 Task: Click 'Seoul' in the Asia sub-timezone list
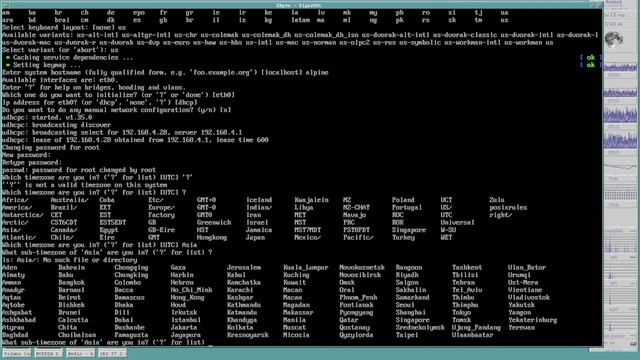coord(405,305)
